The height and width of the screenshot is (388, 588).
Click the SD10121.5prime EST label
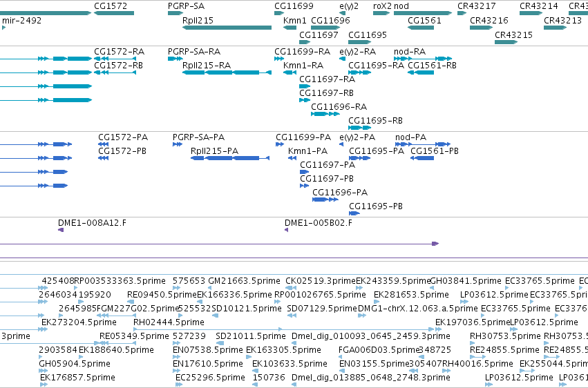[247, 308]
